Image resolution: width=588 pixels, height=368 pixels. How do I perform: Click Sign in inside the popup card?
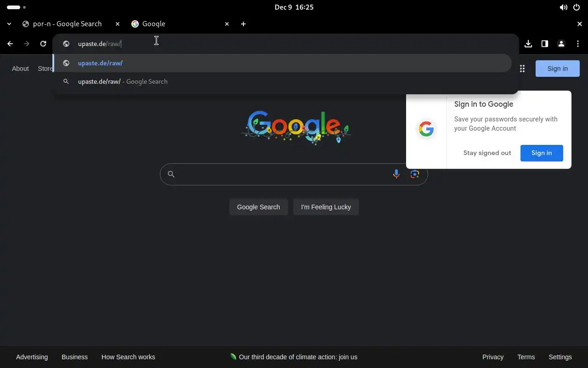tap(542, 153)
